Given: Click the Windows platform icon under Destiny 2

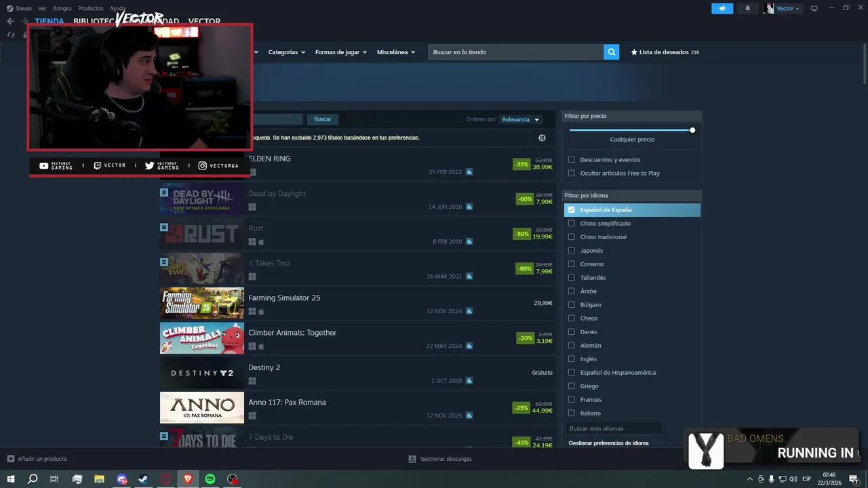Looking at the screenshot, I should point(252,381).
